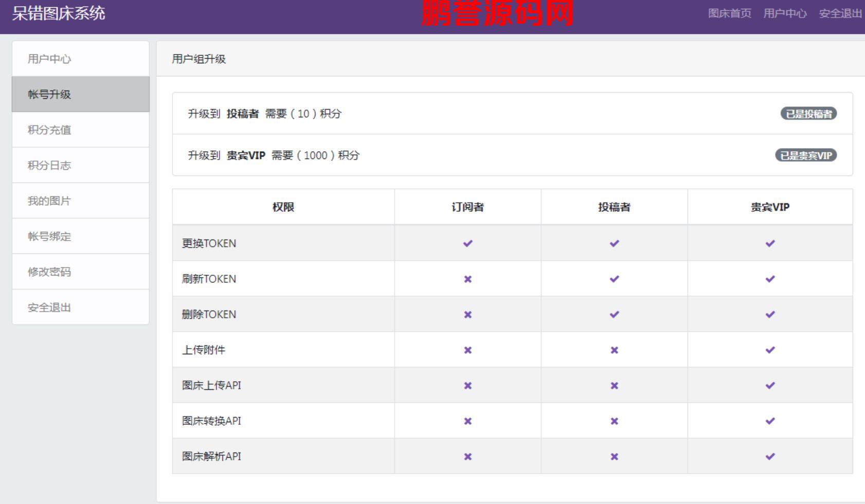Click checkmark for 更换TOKEN under 贵宾VIP
The image size is (865, 504).
click(770, 243)
